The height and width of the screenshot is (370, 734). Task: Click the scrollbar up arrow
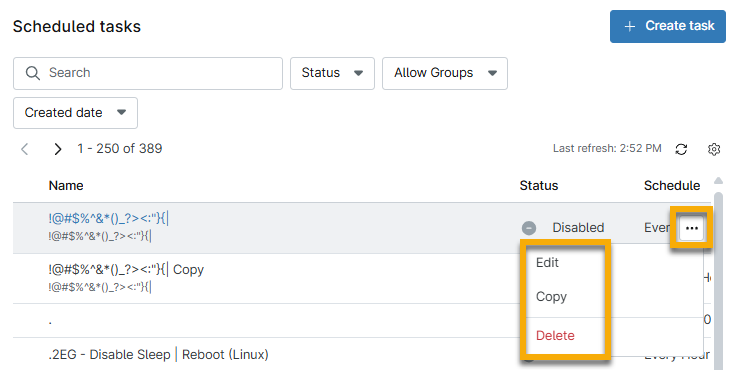[719, 180]
